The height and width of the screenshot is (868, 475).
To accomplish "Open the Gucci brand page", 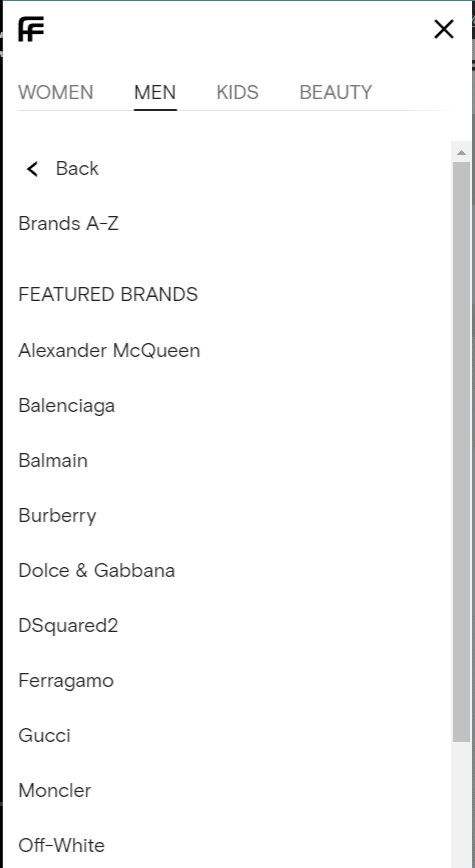I will click(x=44, y=736).
